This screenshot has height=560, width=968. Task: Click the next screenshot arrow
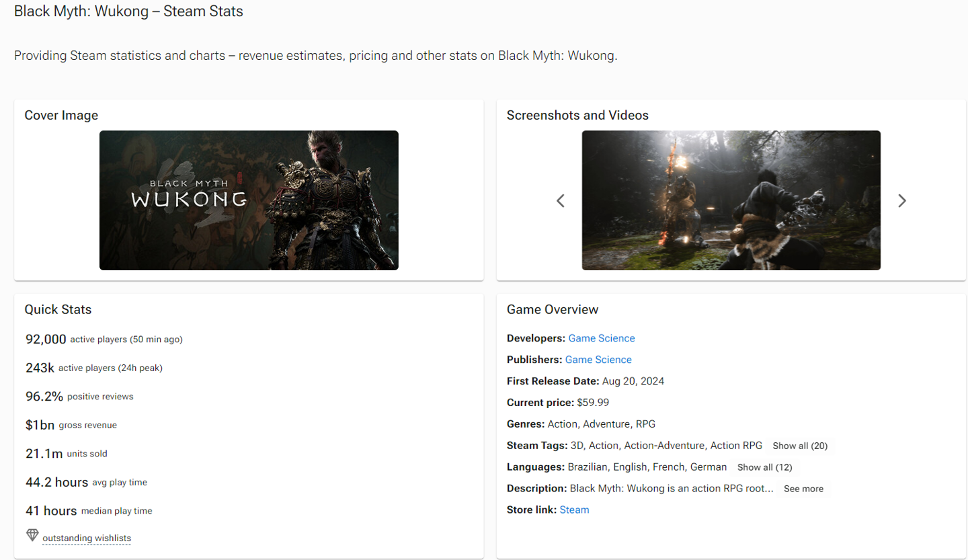(902, 200)
